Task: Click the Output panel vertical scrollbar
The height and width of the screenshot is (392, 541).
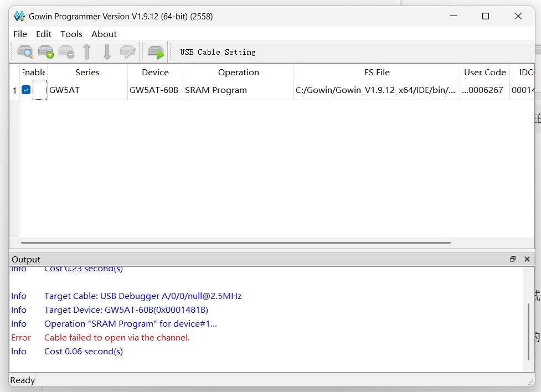Action: (x=528, y=332)
